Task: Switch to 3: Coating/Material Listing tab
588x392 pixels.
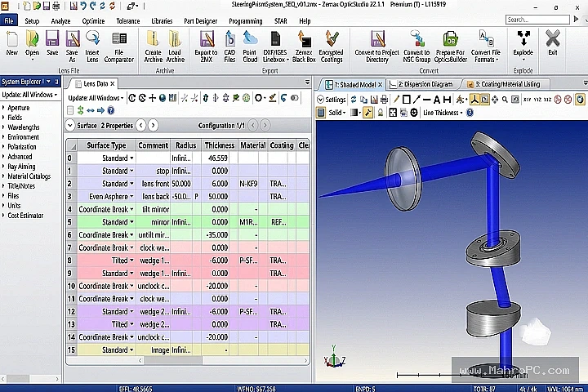Action: tap(507, 84)
